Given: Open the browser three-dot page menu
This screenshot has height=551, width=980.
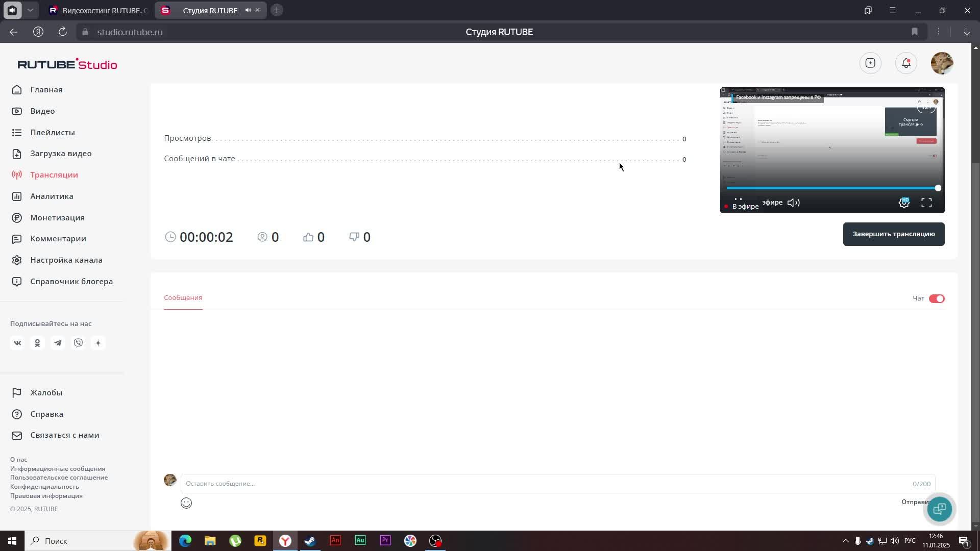Looking at the screenshot, I should tap(938, 32).
